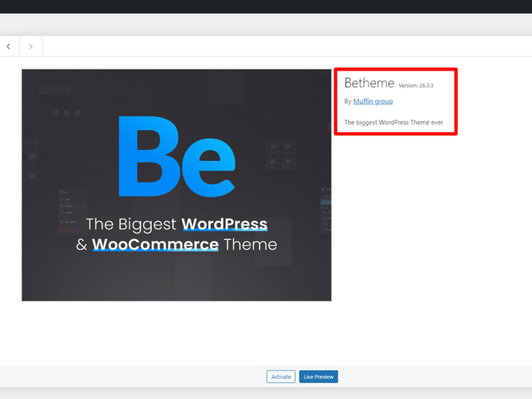Open Live Preview of Betheme
This screenshot has height=399, width=532.
(x=318, y=377)
